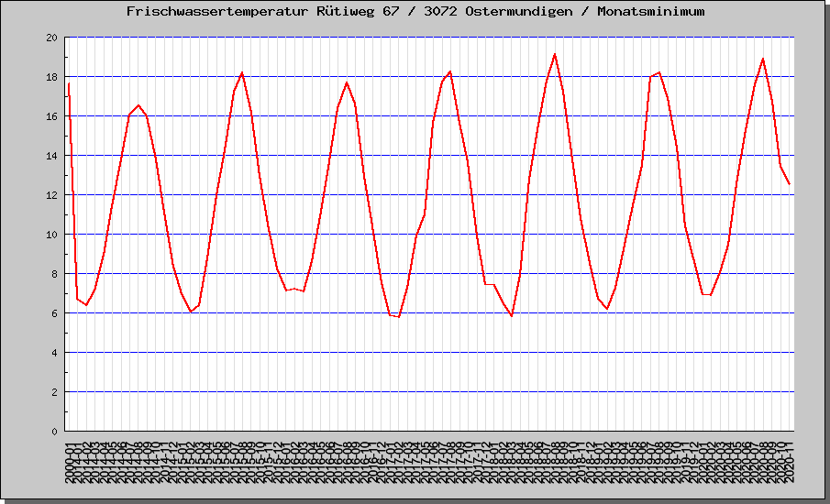Click the leftmost summer peak near 16.5
The image size is (830, 504).
point(138,105)
